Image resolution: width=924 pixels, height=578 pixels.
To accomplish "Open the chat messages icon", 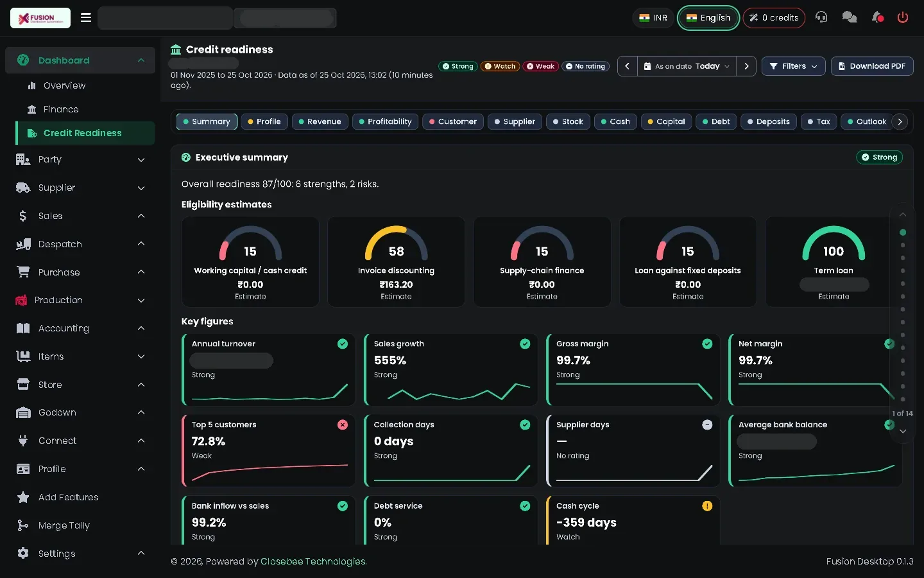I will coord(850,17).
